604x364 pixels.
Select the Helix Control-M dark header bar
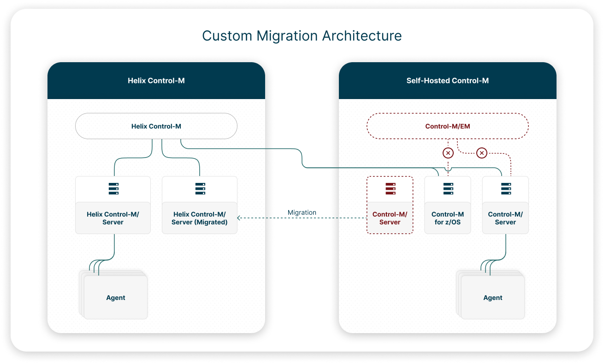[156, 81]
